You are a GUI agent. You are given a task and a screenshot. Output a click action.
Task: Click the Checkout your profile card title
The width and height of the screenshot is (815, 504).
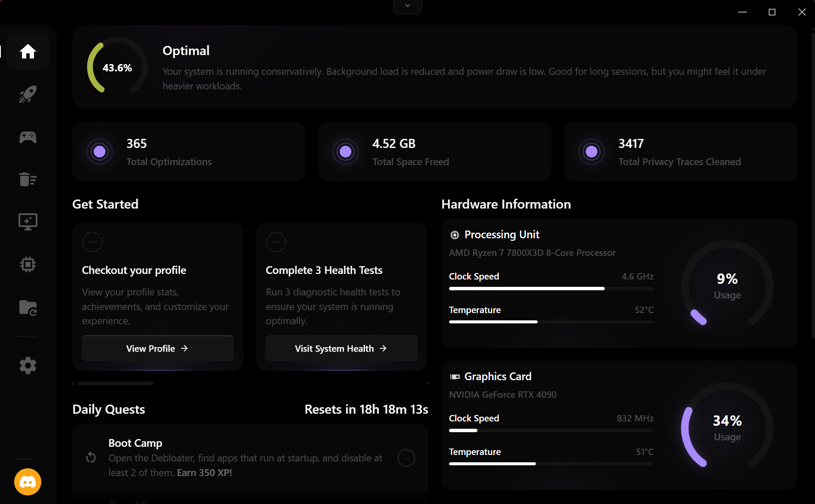click(x=134, y=270)
